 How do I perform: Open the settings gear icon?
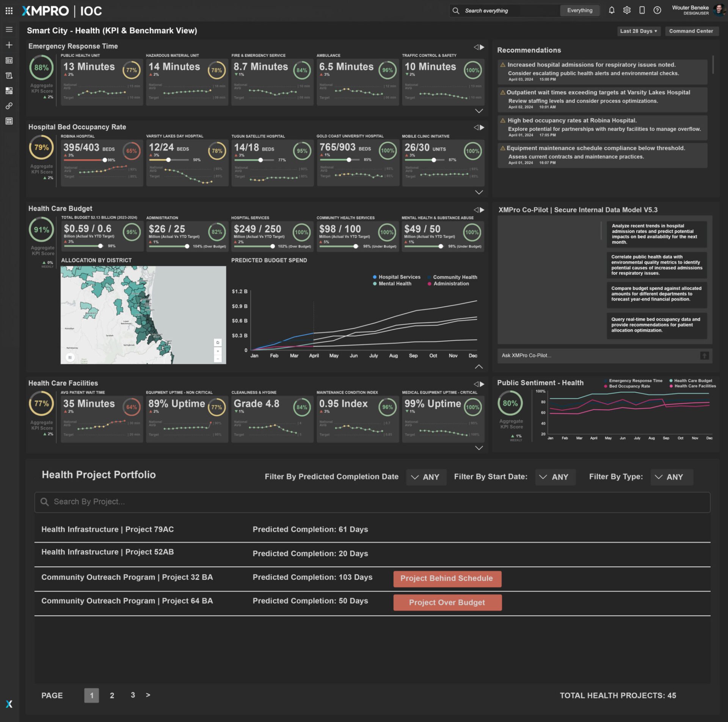pos(627,10)
